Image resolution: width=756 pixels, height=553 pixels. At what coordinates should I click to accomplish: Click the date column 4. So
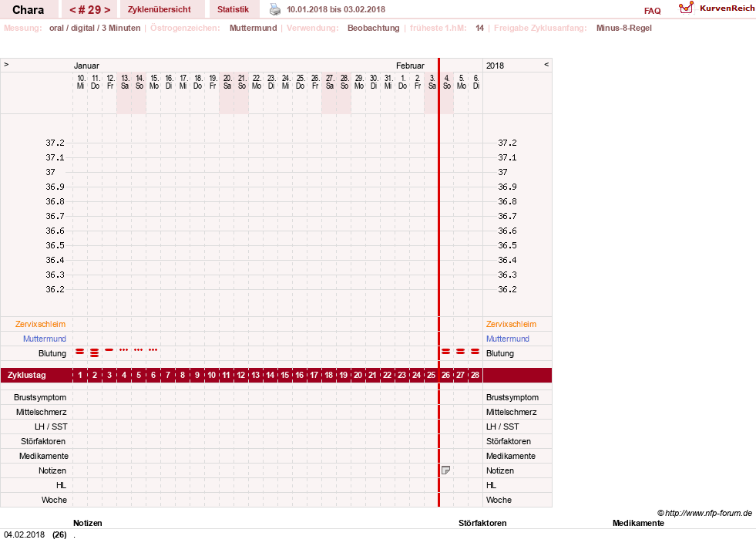point(447,82)
